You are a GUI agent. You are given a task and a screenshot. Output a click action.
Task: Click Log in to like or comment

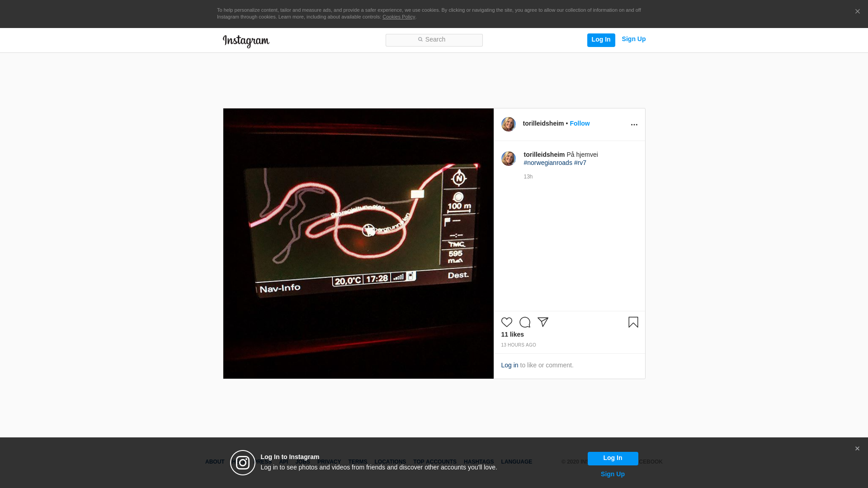[x=509, y=365]
